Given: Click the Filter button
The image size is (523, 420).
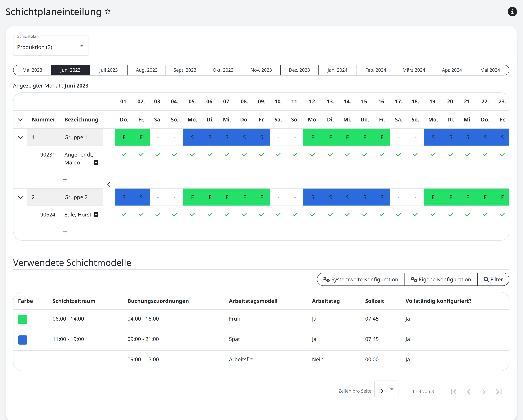Looking at the screenshot, I should point(493,279).
